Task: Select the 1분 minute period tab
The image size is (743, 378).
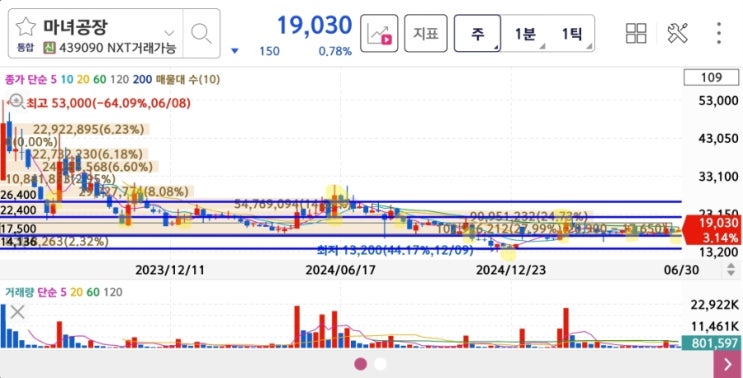Action: [x=525, y=33]
